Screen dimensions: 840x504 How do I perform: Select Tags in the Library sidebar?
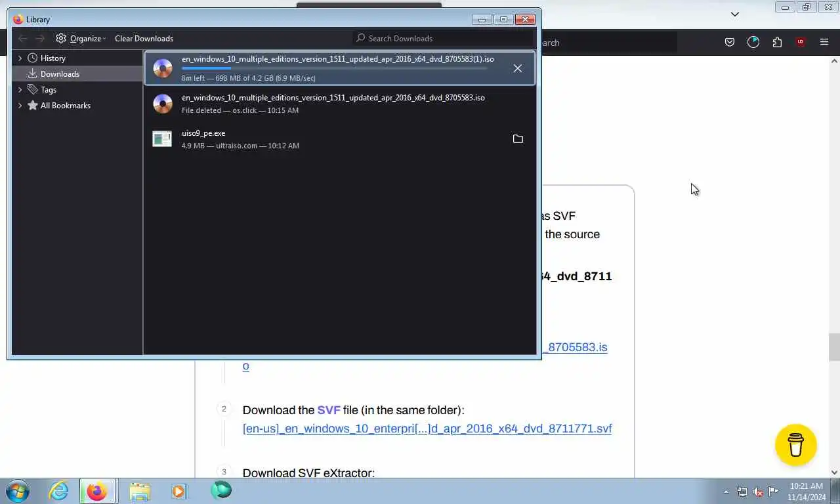[49, 90]
